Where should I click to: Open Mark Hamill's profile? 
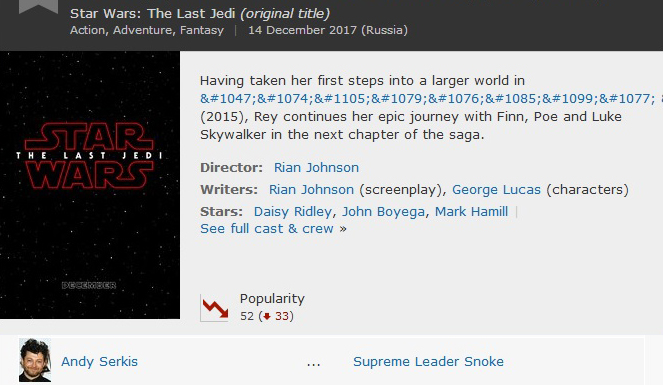pos(471,212)
